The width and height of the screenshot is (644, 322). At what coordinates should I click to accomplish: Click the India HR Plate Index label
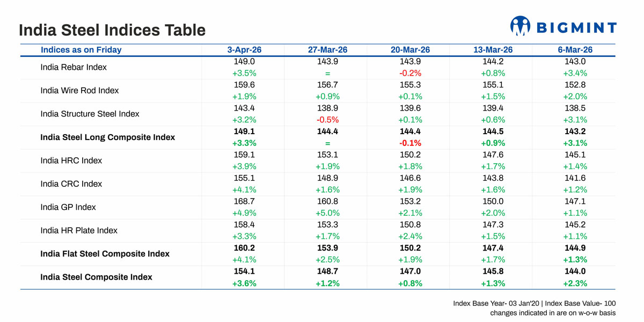pyautogui.click(x=79, y=230)
